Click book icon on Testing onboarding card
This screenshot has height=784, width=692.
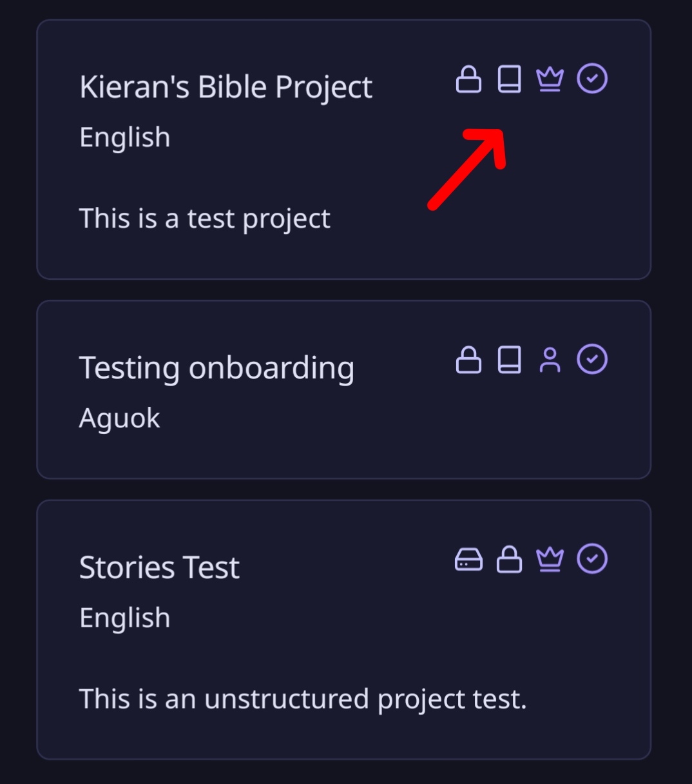point(509,360)
